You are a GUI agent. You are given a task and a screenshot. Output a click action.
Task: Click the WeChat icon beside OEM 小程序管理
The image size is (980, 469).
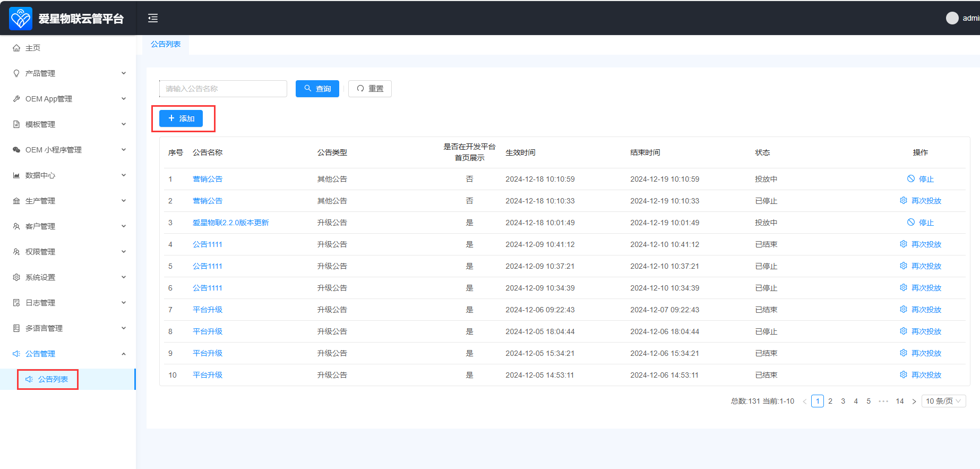pyautogui.click(x=16, y=150)
